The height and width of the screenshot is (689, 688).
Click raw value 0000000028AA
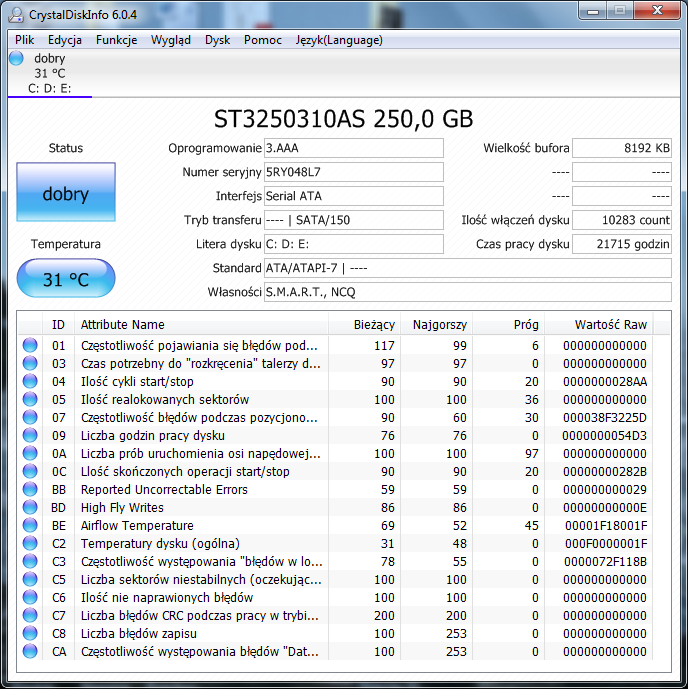point(605,381)
